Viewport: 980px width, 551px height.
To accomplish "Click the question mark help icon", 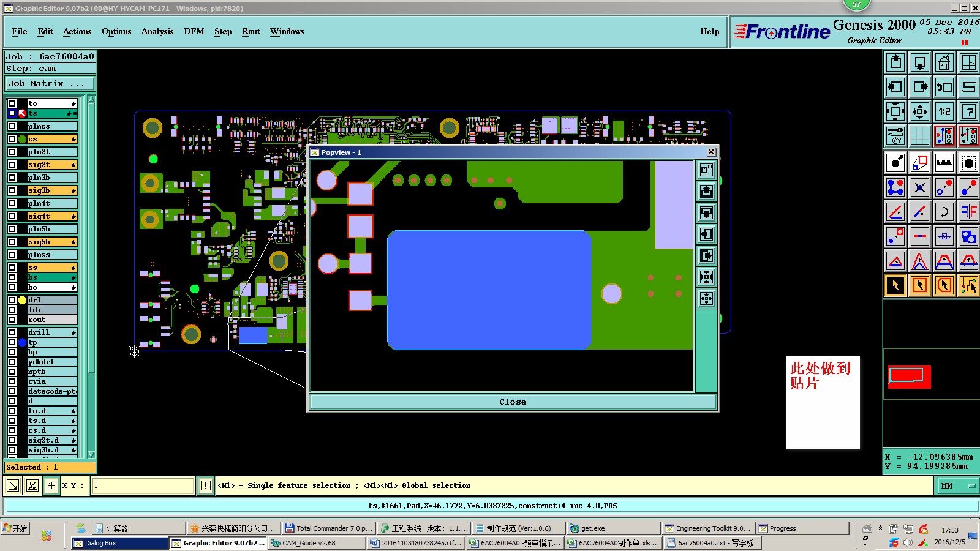I will point(969,111).
